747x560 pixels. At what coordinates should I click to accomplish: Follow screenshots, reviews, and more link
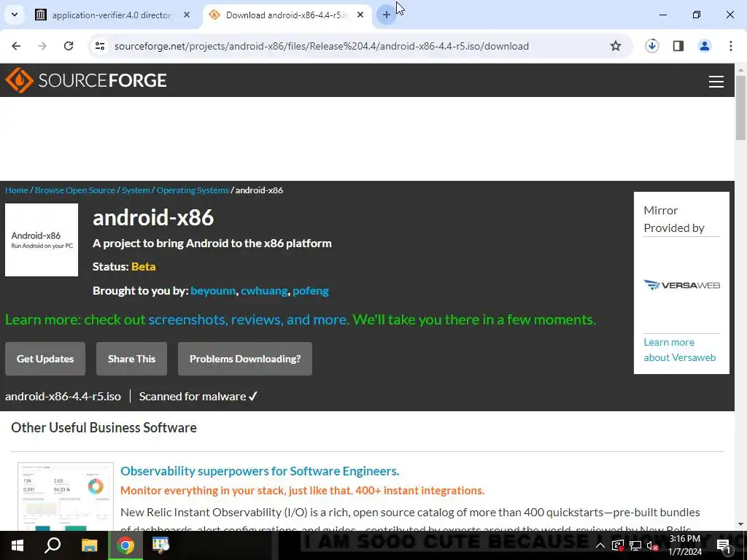click(x=248, y=319)
